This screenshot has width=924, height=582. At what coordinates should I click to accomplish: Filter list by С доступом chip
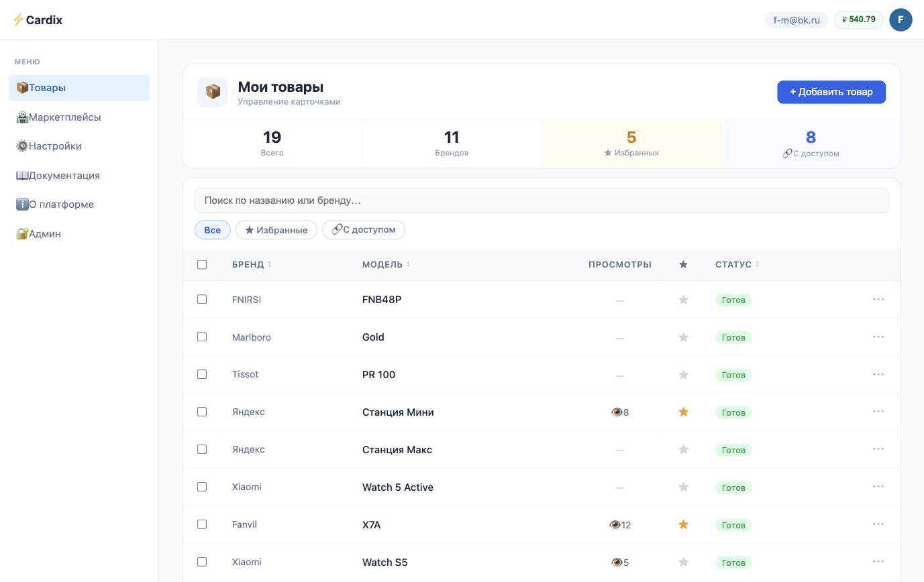pos(364,230)
